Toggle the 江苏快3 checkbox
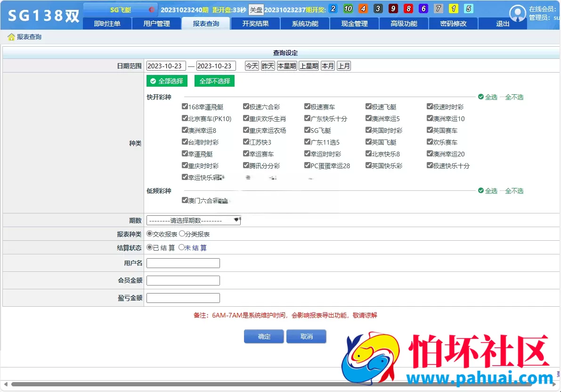The image size is (561, 392). 246,142
